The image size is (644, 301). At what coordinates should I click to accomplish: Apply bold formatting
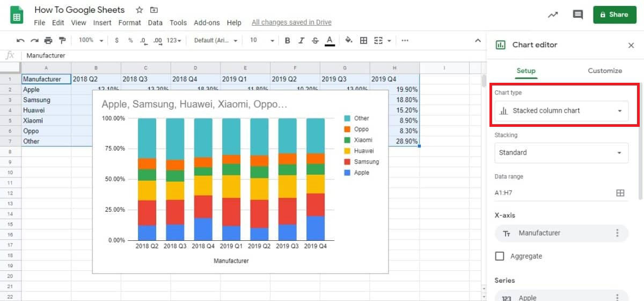pos(288,40)
